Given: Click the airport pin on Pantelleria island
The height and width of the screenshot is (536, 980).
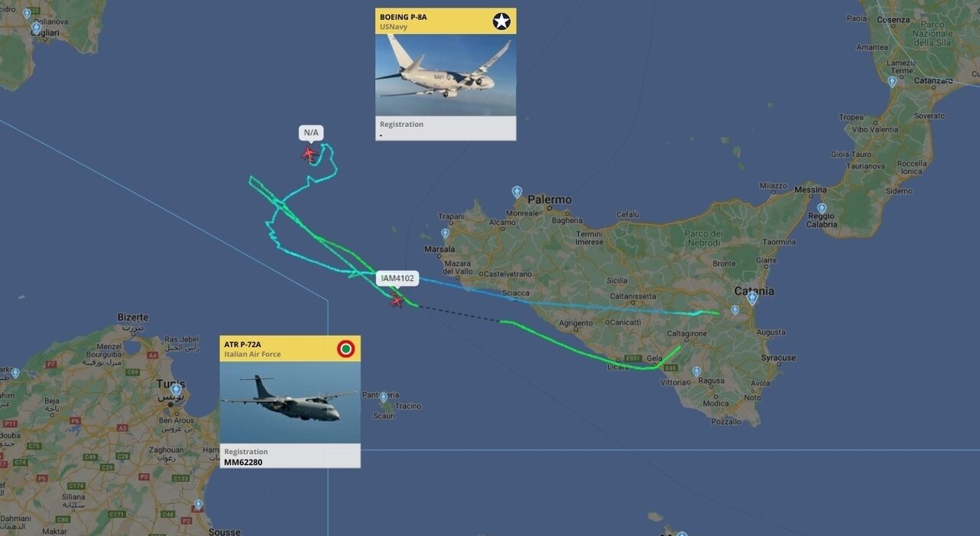Looking at the screenshot, I should (384, 397).
